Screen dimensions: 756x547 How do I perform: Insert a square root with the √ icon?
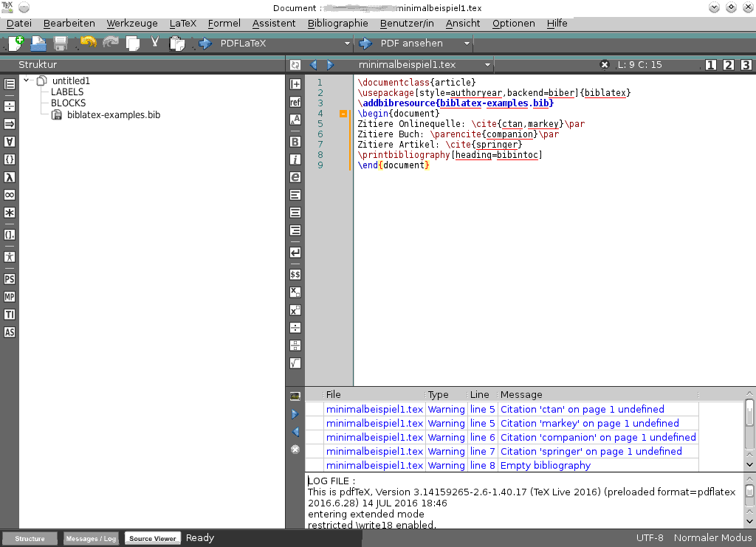click(x=295, y=363)
